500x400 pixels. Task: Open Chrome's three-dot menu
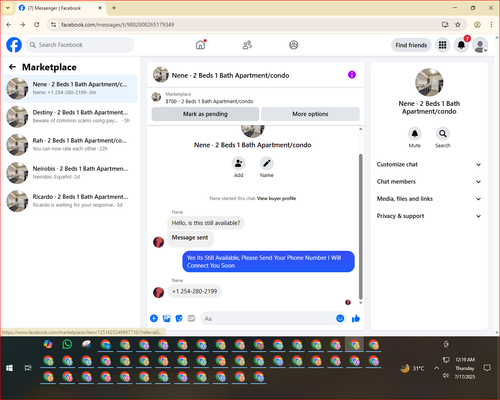[491, 24]
